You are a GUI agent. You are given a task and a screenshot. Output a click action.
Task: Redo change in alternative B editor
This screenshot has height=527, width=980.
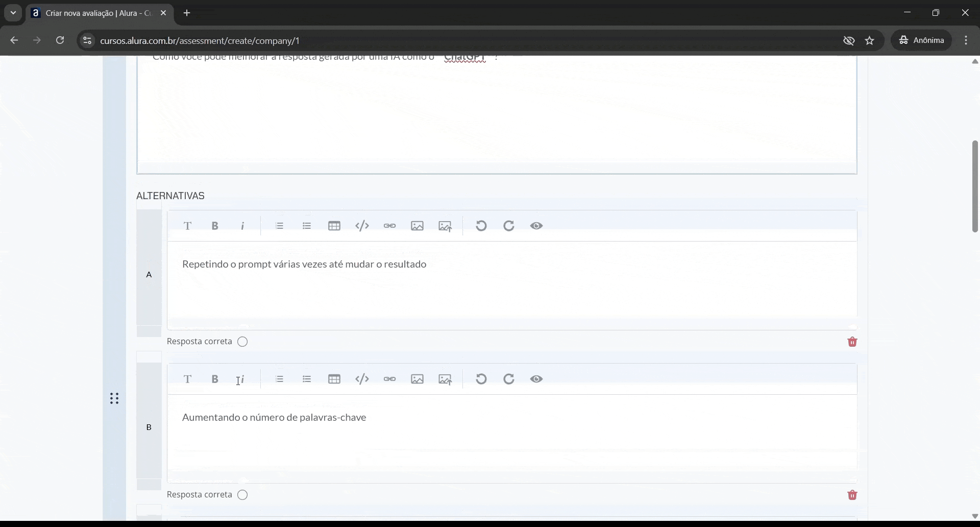pos(509,379)
